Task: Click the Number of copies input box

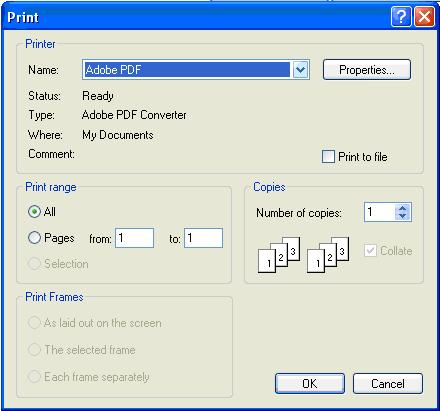Action: click(380, 212)
